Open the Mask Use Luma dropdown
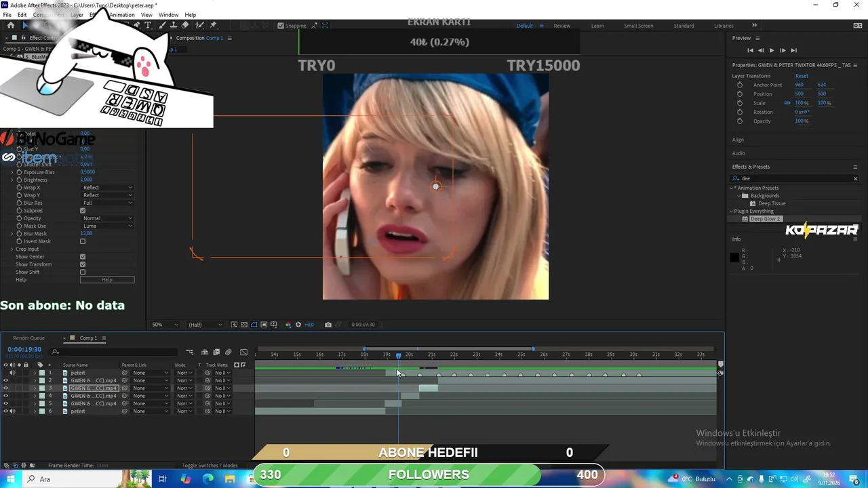This screenshot has width=868, height=488. point(107,226)
